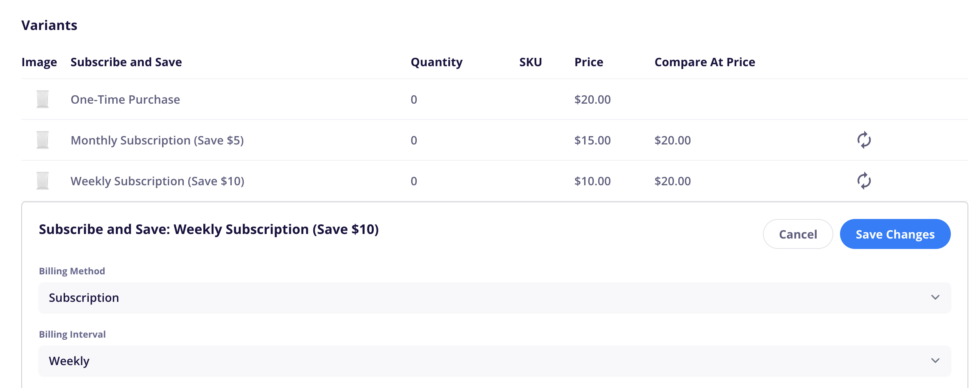
Task: Open Monthly Subscription variant image thumbnail
Action: click(42, 140)
